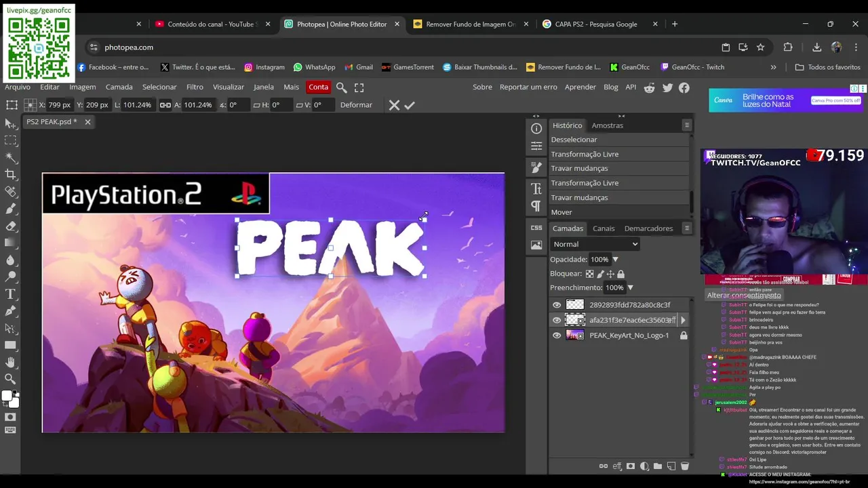The width and height of the screenshot is (868, 488).
Task: Hide layer afa231f3e7eac6ec35603
Action: [x=557, y=320]
